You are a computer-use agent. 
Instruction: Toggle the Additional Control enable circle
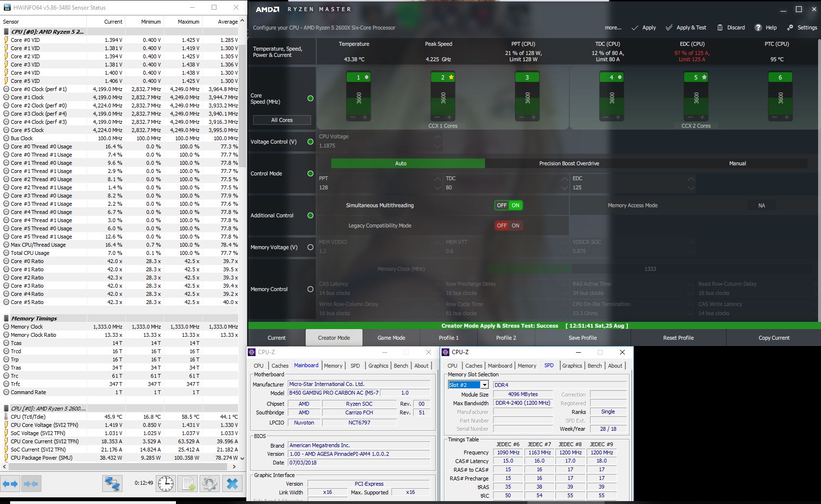[310, 215]
